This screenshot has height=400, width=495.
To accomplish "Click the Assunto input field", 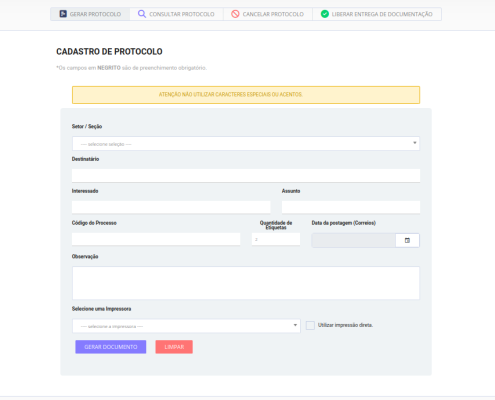I will (x=351, y=207).
